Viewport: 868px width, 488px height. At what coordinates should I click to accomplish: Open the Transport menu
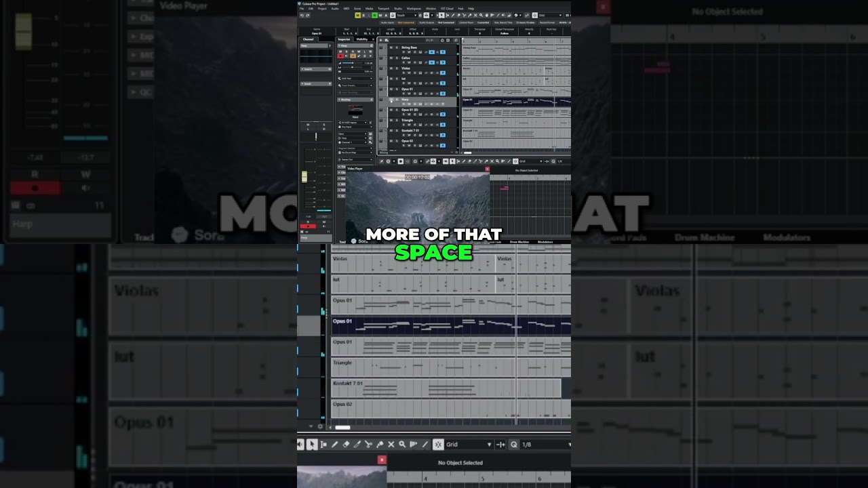pos(383,9)
